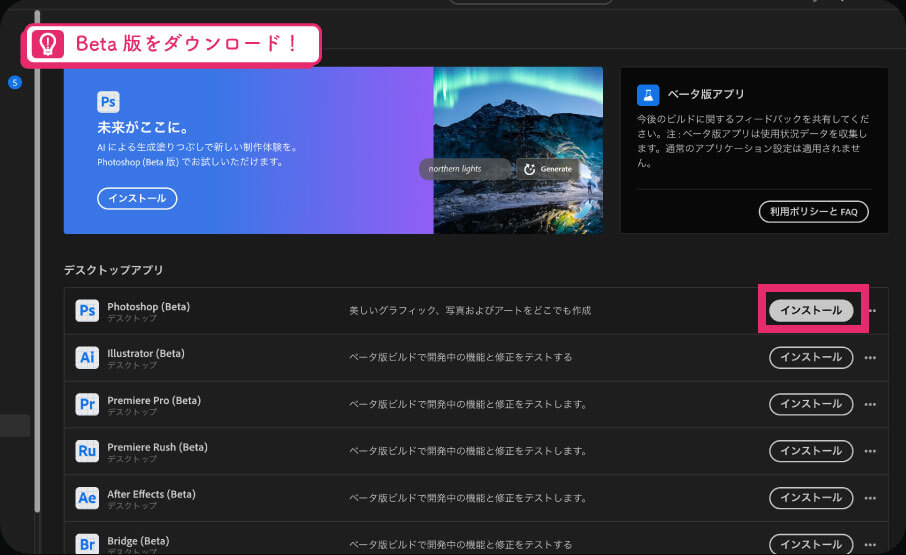This screenshot has height=555, width=906.
Task: Open more options for Bridge (Beta)
Action: coord(870,545)
